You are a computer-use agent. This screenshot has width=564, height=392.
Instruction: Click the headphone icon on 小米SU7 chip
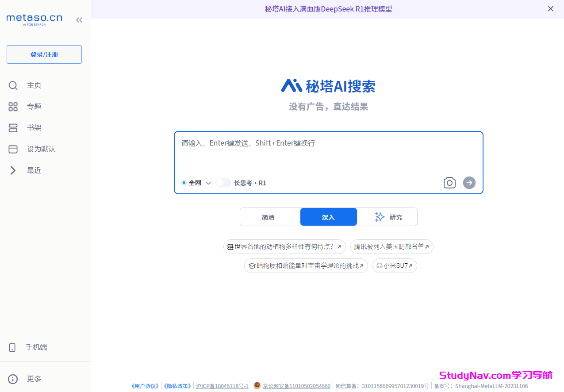[x=379, y=266]
